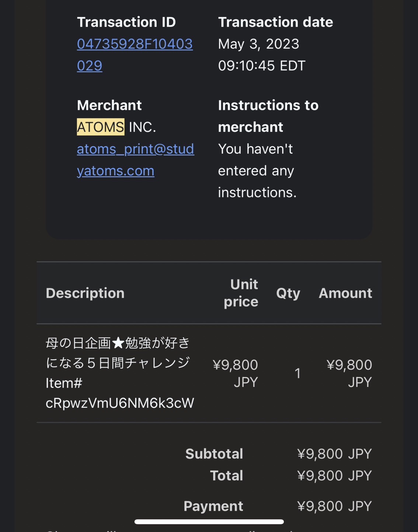418x532 pixels.
Task: Tap the home indicator bar
Action: (x=209, y=521)
